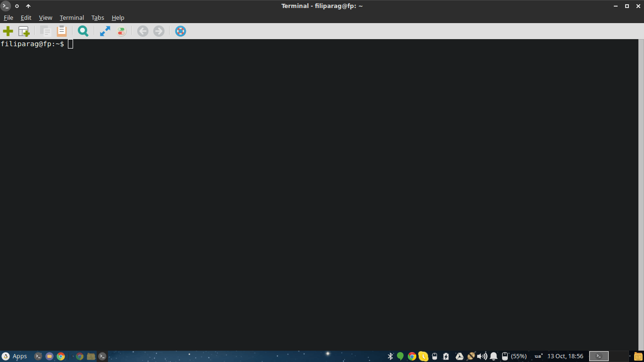The height and width of the screenshot is (362, 644).
Task: Open the View menu
Action: pos(46,17)
